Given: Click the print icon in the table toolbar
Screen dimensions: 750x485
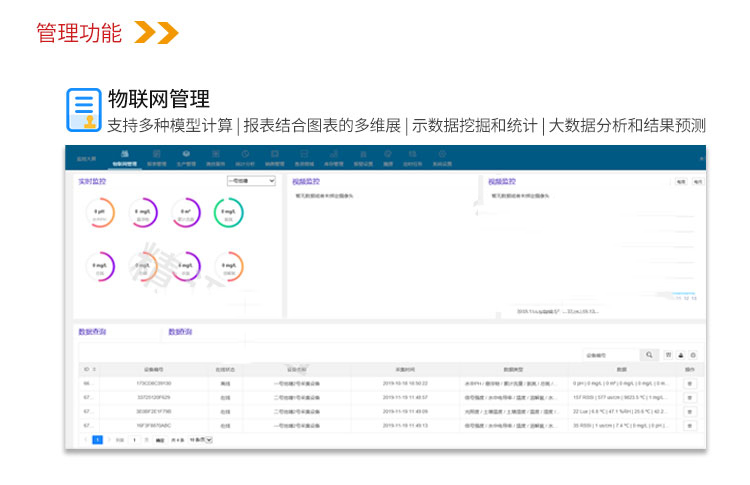Looking at the screenshot, I should pos(693,355).
